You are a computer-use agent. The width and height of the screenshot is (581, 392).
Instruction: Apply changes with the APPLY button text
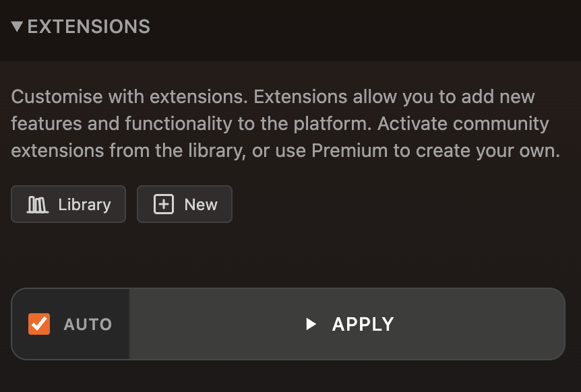tap(363, 324)
